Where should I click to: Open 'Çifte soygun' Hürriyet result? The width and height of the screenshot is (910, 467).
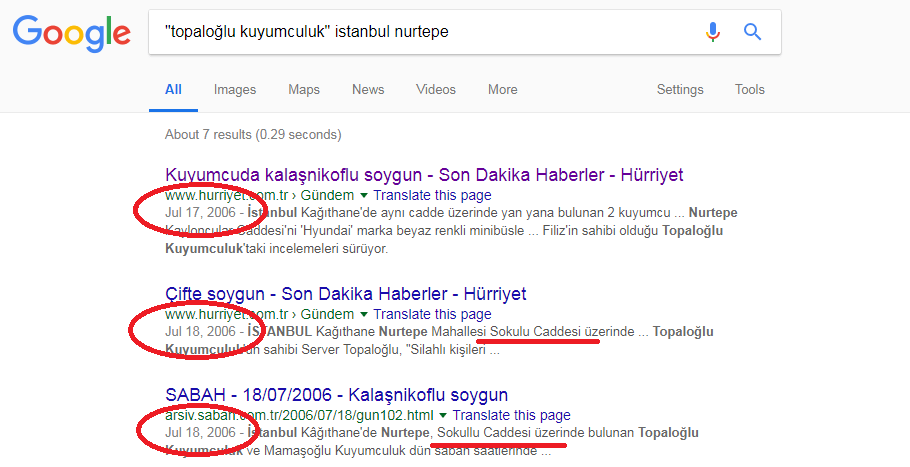[346, 294]
